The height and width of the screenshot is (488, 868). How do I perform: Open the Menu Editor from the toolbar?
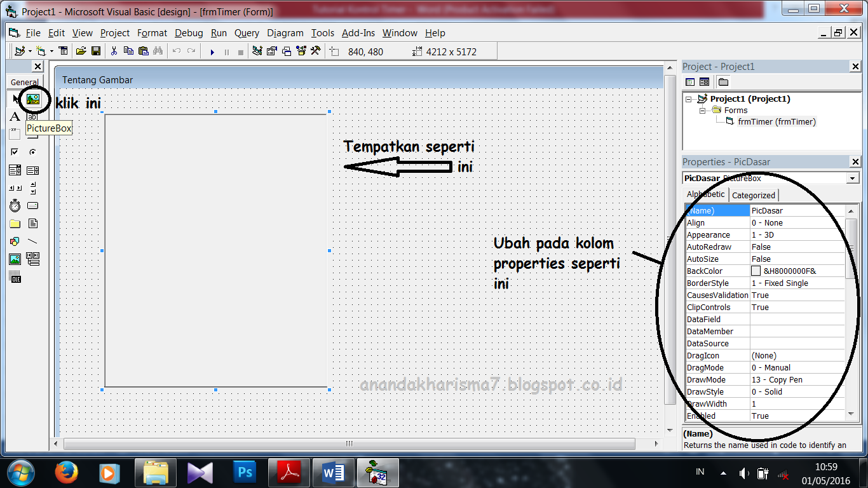click(x=62, y=51)
